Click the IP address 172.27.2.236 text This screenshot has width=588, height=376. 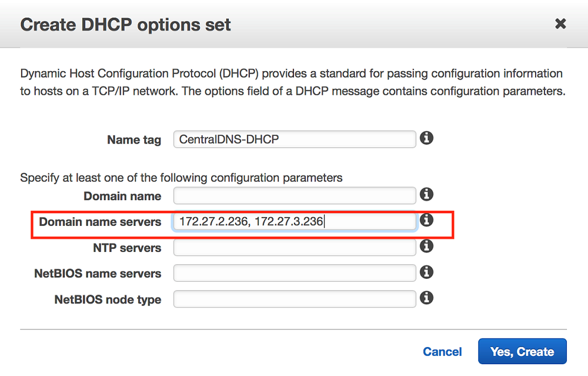click(213, 221)
